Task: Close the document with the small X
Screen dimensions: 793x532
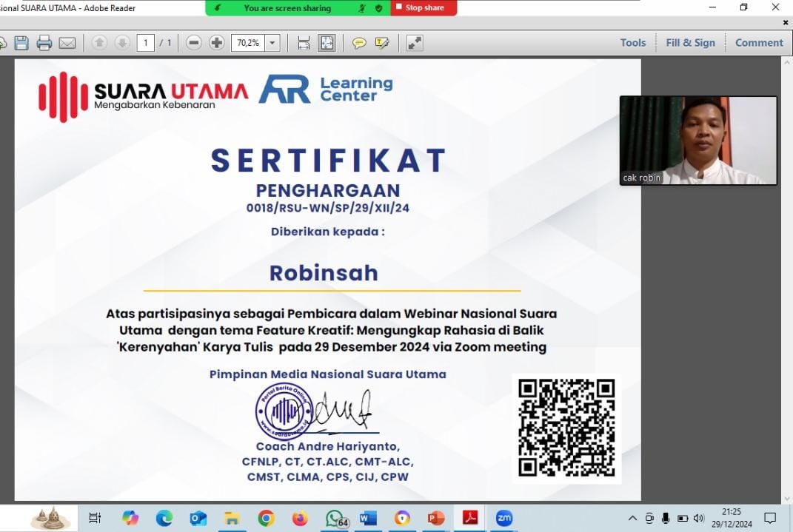Action: [x=786, y=23]
